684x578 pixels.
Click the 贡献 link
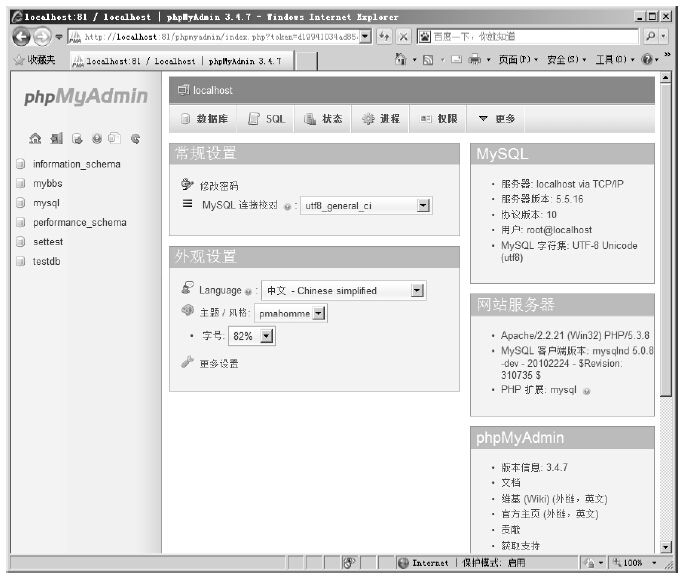point(511,530)
